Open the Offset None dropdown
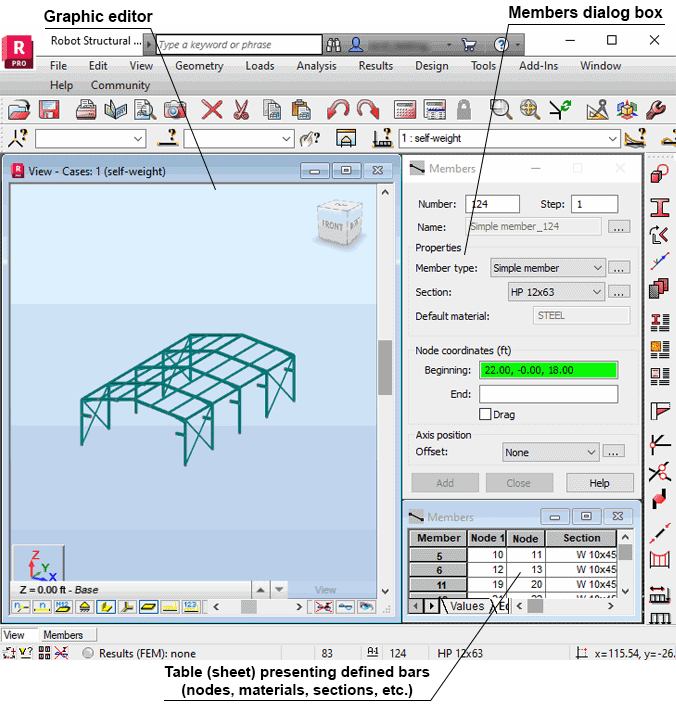Viewport: 676px width, 706px height. [550, 452]
